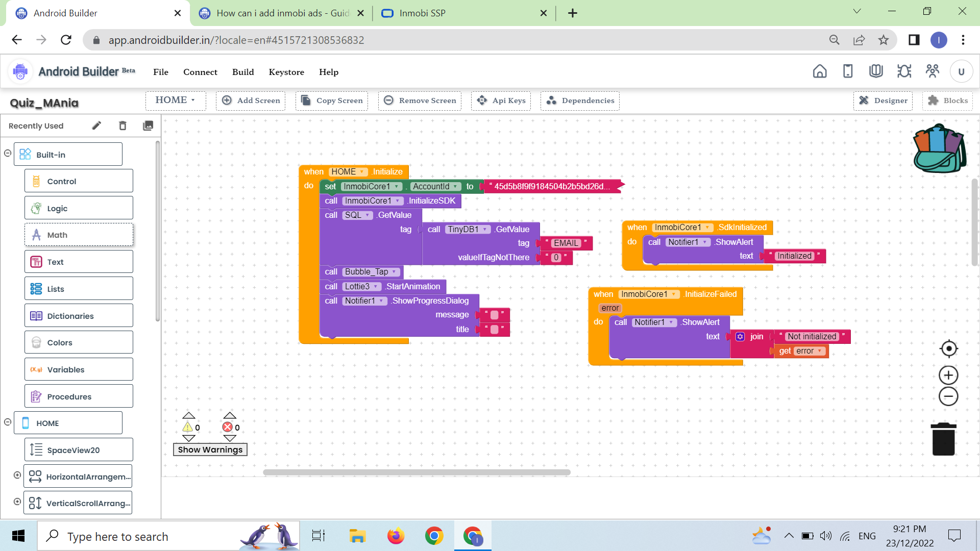The width and height of the screenshot is (980, 551).
Task: Expand the HorizontalArrangement tree node
Action: [x=17, y=475]
